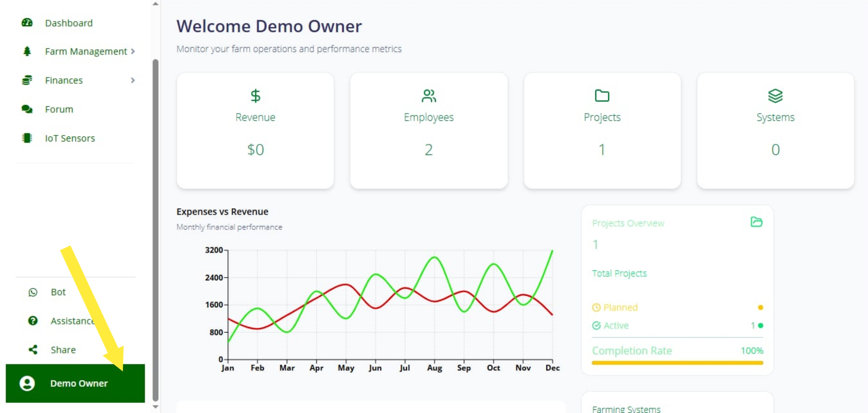This screenshot has width=868, height=413.
Task: Click the Systems layers icon
Action: (x=775, y=96)
